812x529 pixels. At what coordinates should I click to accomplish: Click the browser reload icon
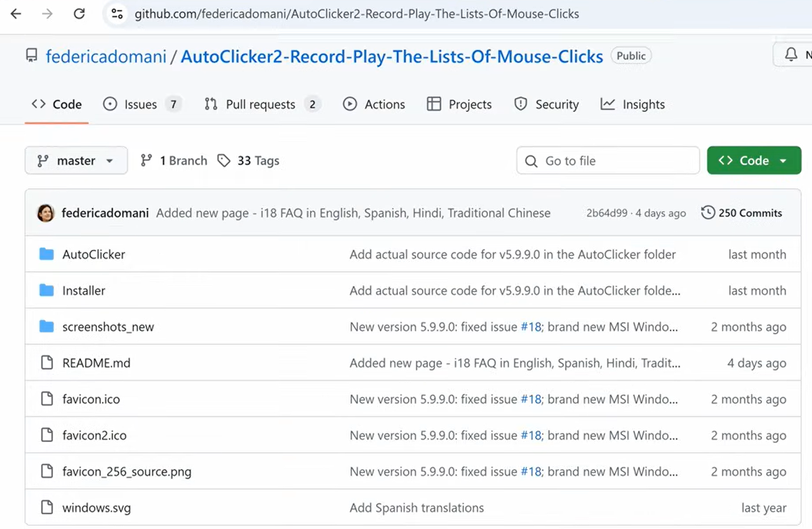79,14
